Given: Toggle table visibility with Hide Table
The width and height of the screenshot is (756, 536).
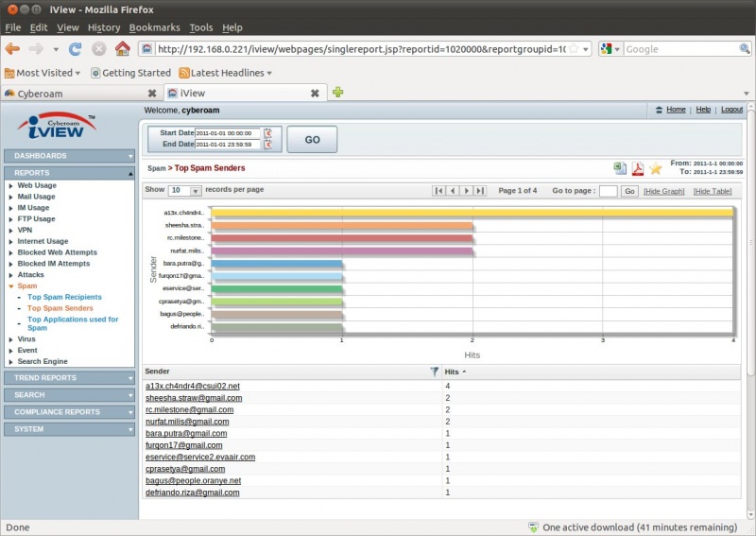Looking at the screenshot, I should coord(712,191).
